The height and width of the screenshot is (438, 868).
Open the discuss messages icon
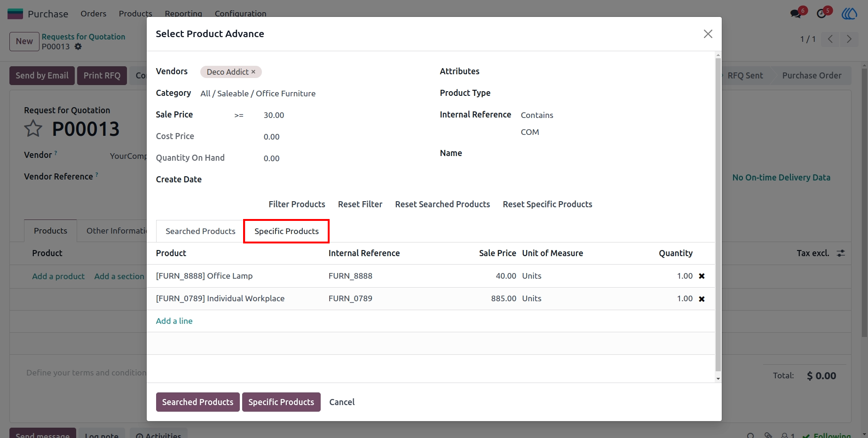pyautogui.click(x=796, y=13)
